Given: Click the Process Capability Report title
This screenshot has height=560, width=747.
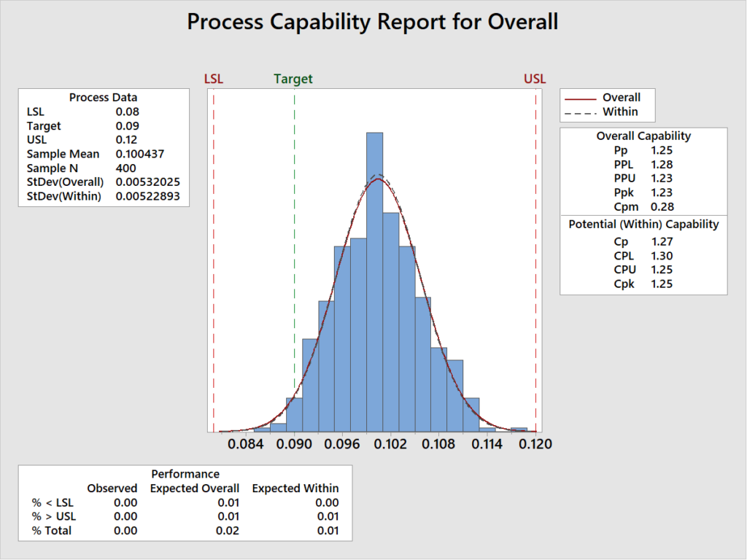Looking at the screenshot, I should pos(372,22).
